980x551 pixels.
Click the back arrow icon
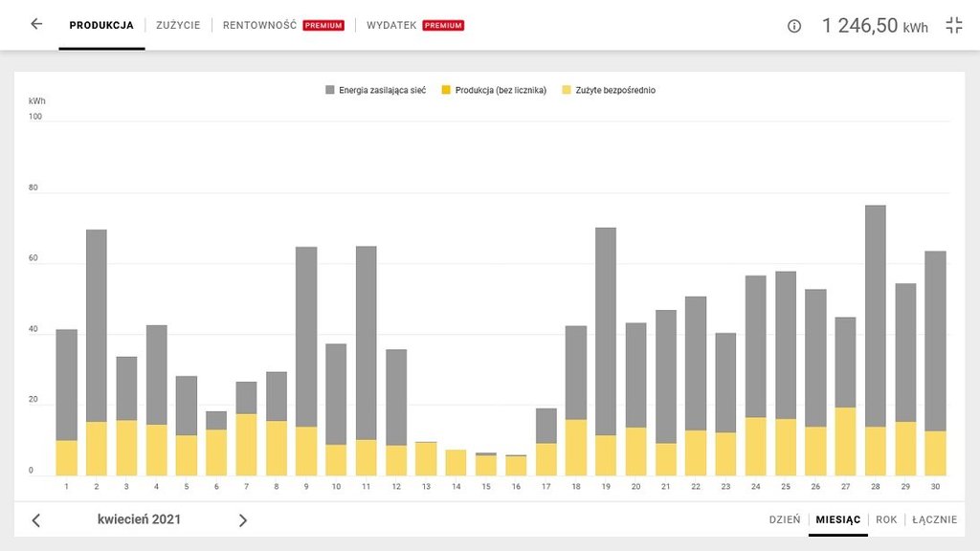(x=36, y=25)
